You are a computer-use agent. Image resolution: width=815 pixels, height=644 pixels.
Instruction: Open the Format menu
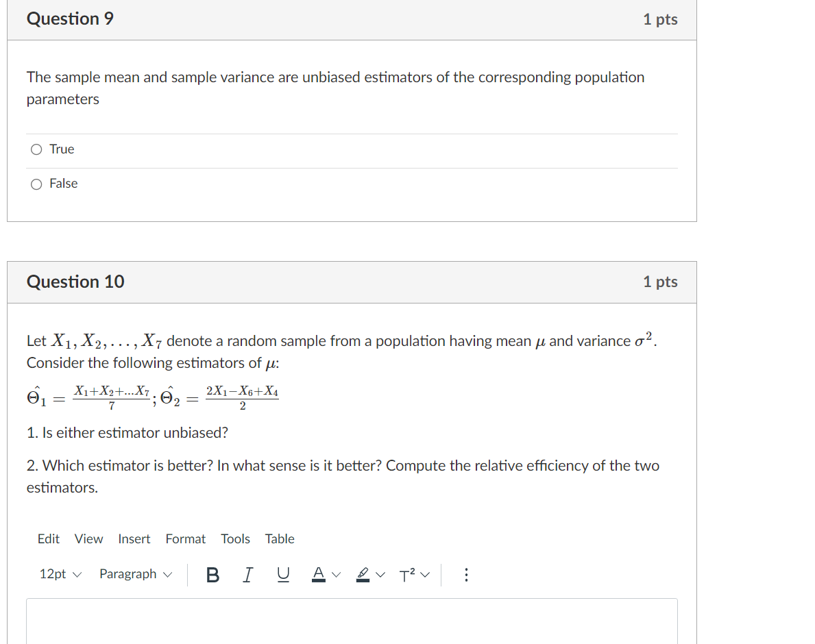point(185,539)
